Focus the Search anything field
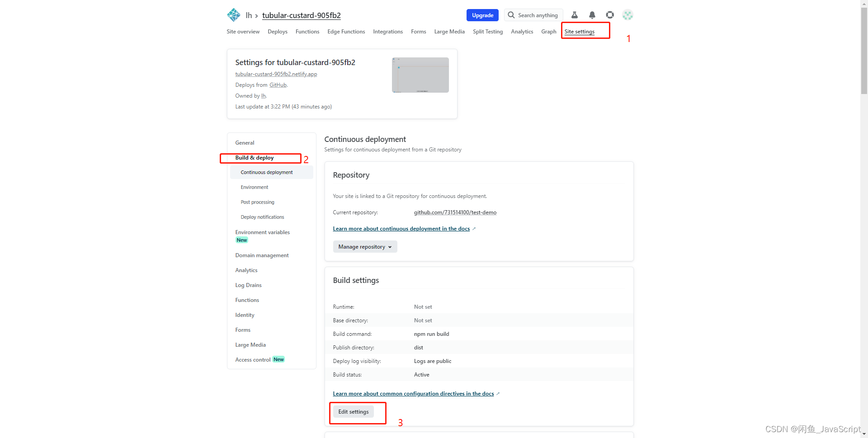This screenshot has height=438, width=868. pyautogui.click(x=533, y=15)
